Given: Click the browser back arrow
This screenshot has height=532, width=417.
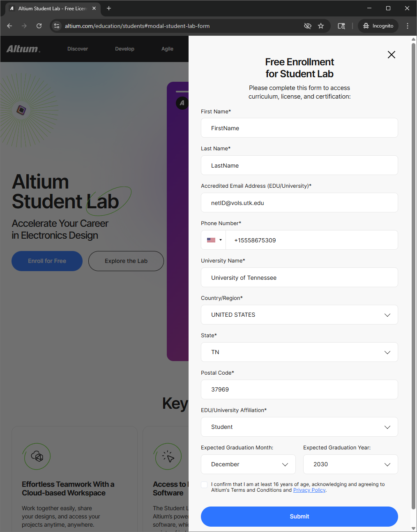Looking at the screenshot, I should point(9,26).
